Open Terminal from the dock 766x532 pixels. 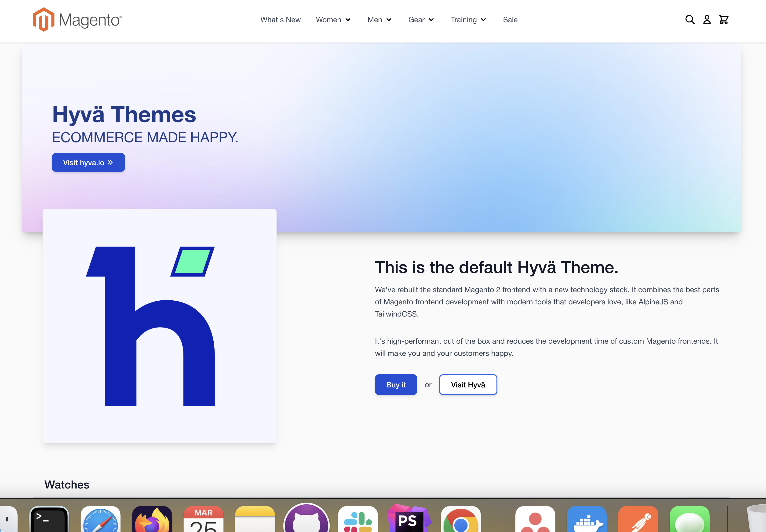pos(49,519)
